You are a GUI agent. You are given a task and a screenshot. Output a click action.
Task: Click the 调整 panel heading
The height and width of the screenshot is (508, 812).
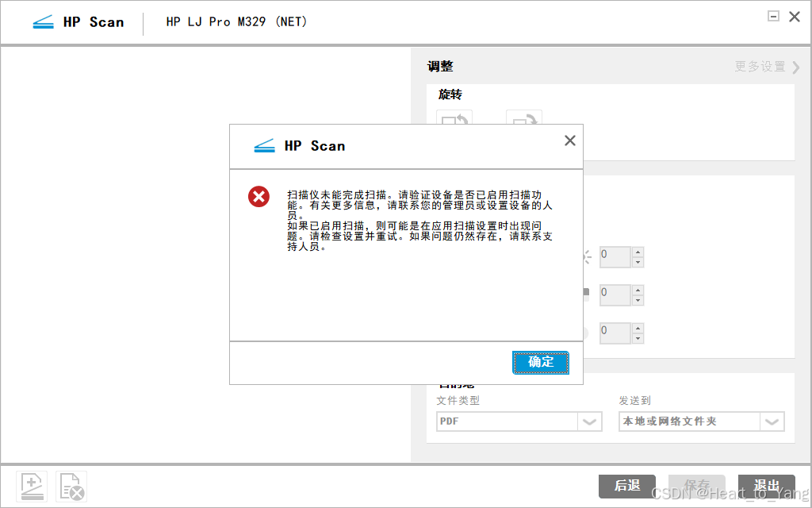coord(440,67)
